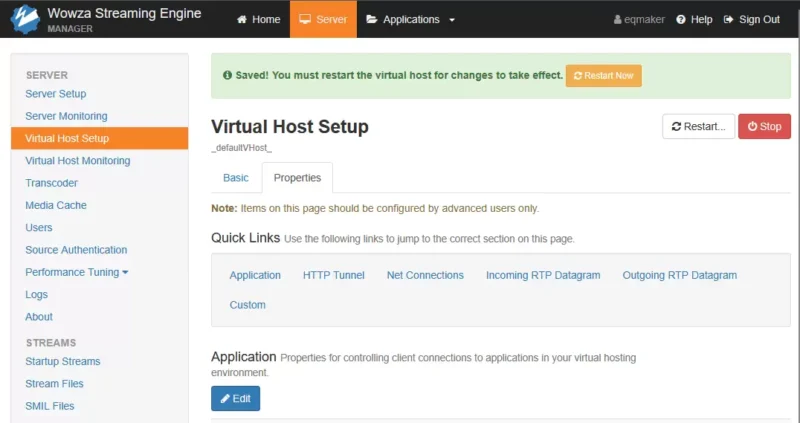This screenshot has width=800, height=423.
Task: Jump to Incoming RTP Datagram section
Action: [543, 275]
